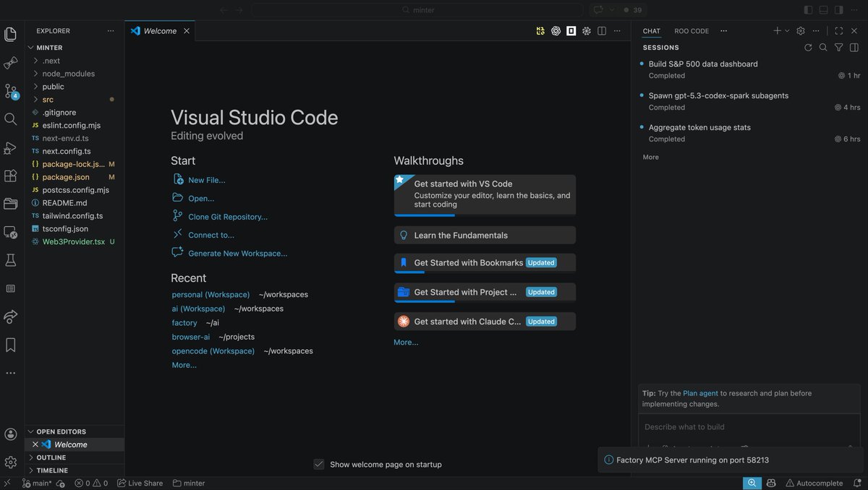Screen dimensions: 868x490
Task: Split the editor to the right
Action: coord(602,31)
